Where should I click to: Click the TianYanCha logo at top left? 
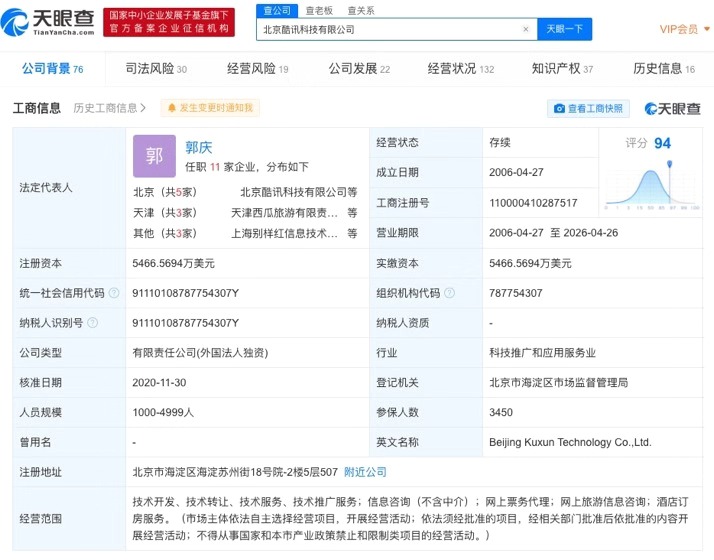(47, 22)
